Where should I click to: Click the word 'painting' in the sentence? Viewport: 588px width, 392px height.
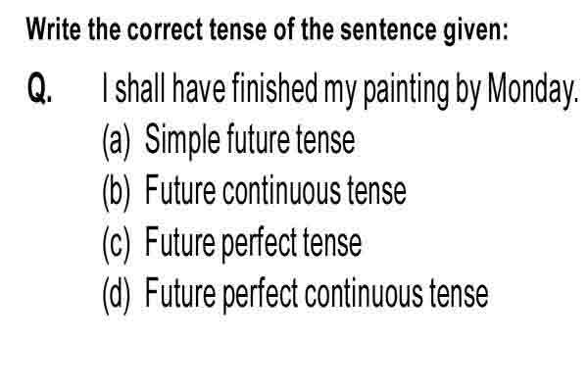pyautogui.click(x=406, y=90)
